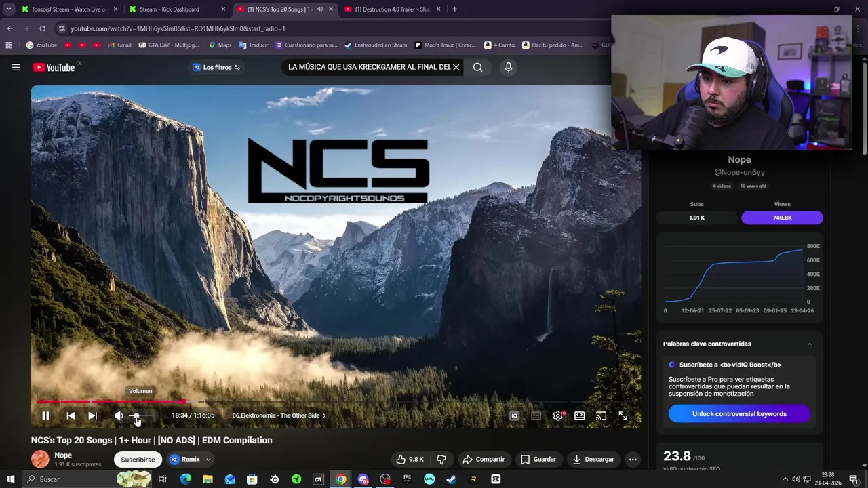Focus the YouTube search input field
This screenshot has width=868, height=488.
coord(369,67)
